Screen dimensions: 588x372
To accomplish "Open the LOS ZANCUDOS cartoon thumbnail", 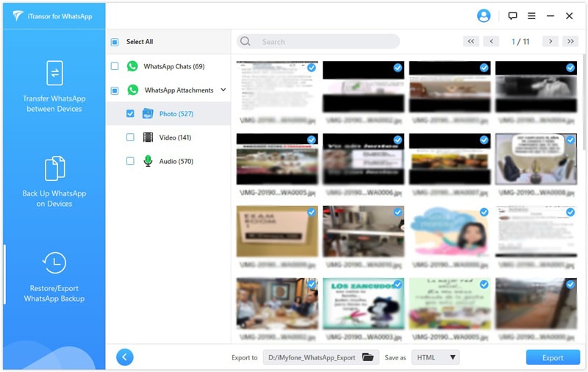I will (x=363, y=304).
